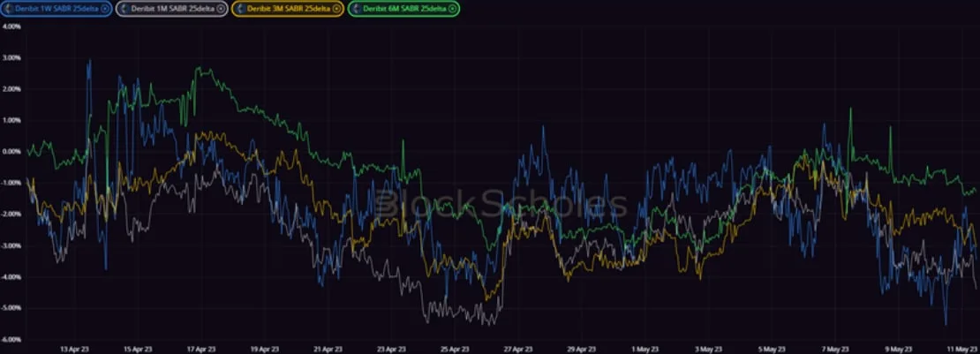Click the 19 Apr 23 date label
This screenshot has height=354, width=980.
click(264, 349)
